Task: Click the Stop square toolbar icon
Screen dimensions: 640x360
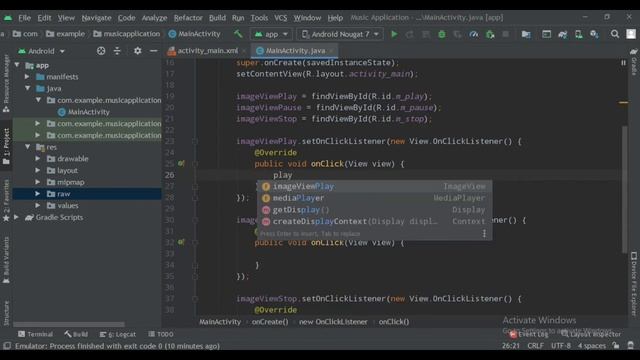Action: coord(506,34)
